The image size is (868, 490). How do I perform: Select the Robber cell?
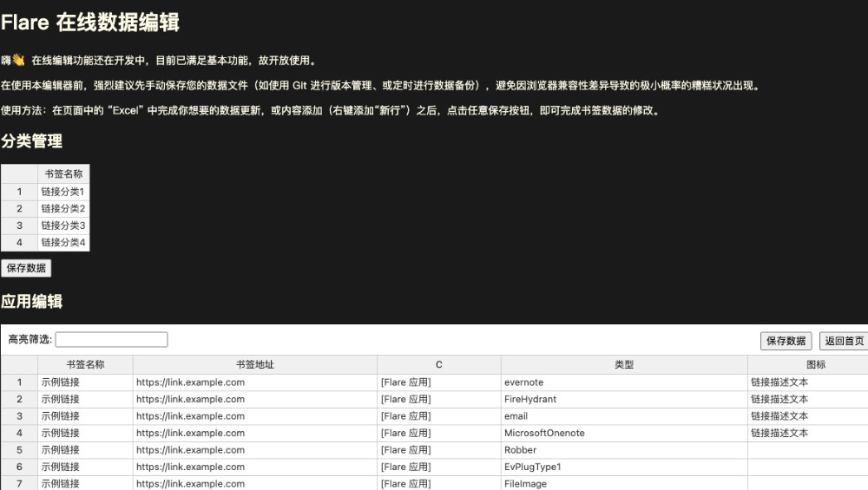pyautogui.click(x=624, y=450)
